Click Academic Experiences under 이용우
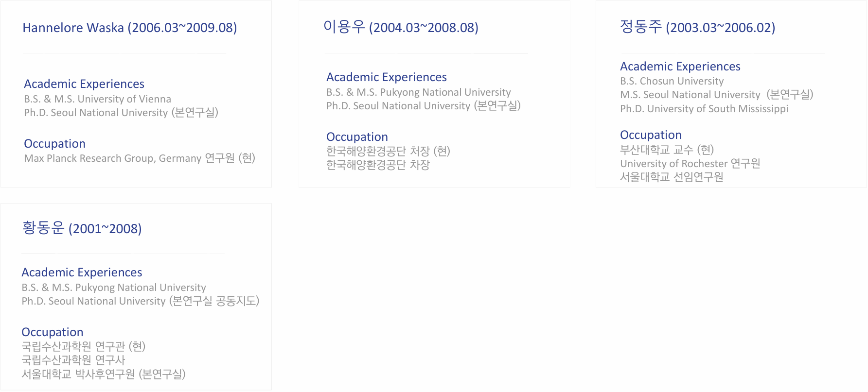This screenshot has width=868, height=392. point(387,77)
